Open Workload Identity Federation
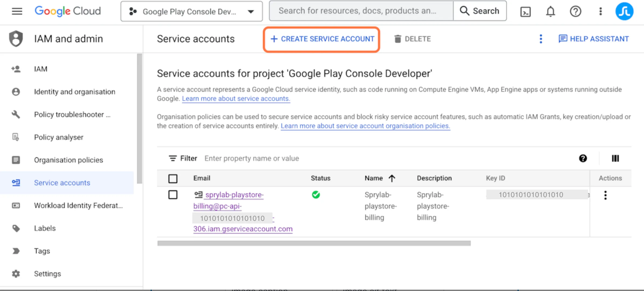Viewport: 644px width, 291px height. [67, 205]
